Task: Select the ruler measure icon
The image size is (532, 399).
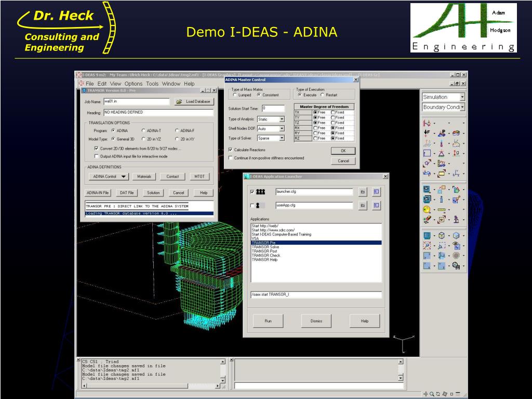Action: pos(442,210)
